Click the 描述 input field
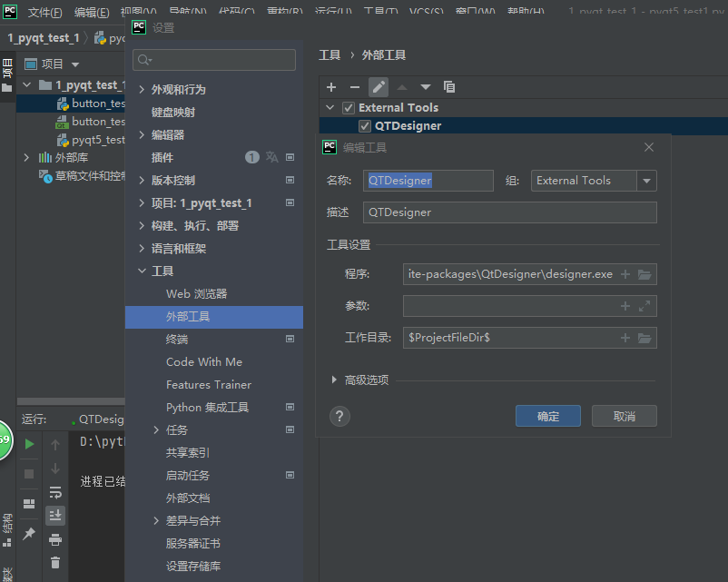Image resolution: width=728 pixels, height=582 pixels. click(x=510, y=212)
